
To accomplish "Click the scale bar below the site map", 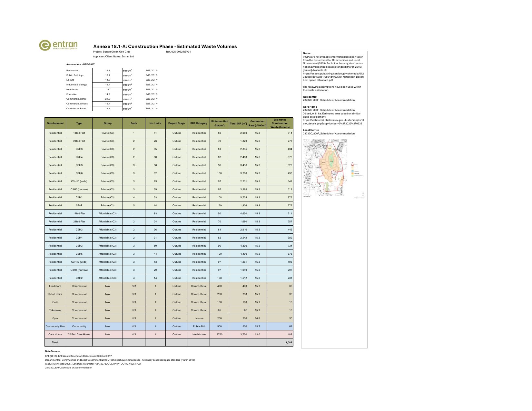I will [x=359, y=198].
